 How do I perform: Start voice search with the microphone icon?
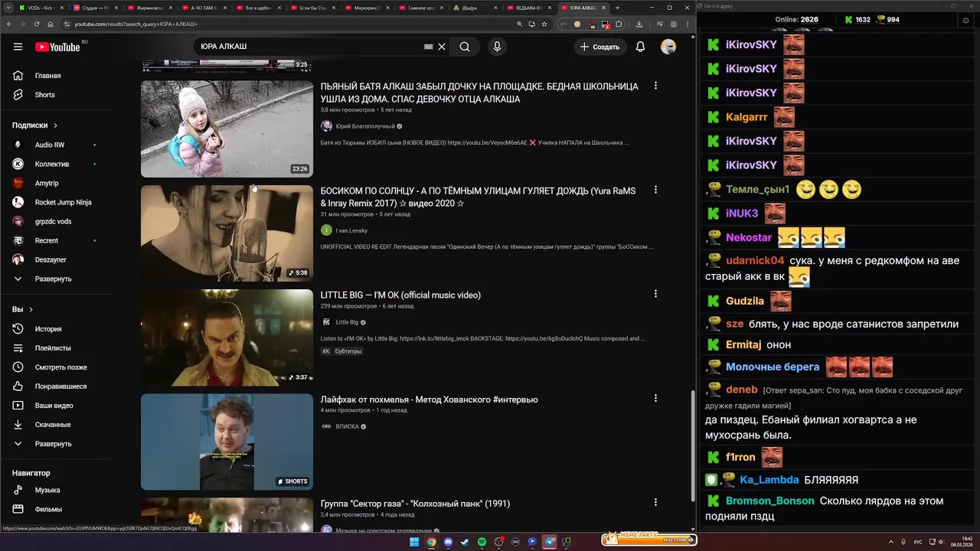(497, 47)
